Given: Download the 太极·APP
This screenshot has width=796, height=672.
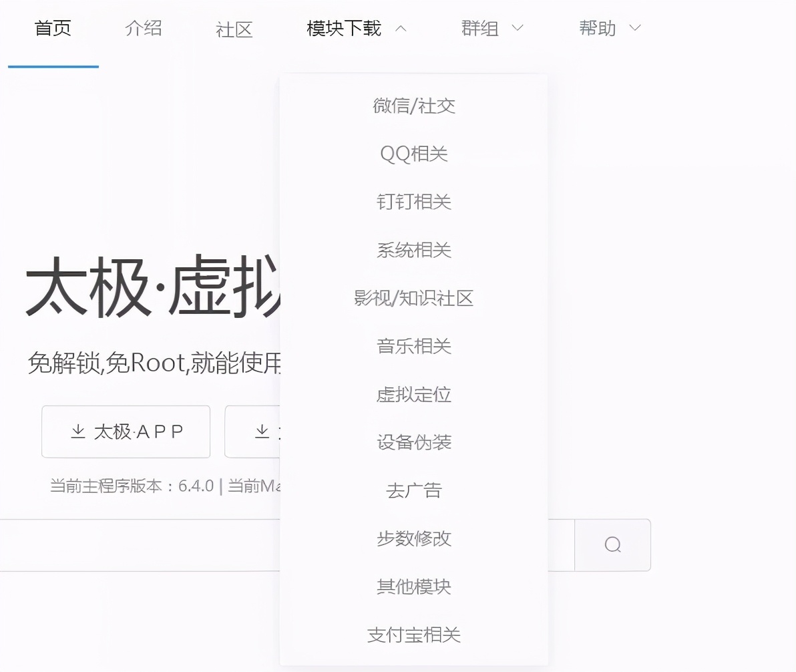Looking at the screenshot, I should 126,432.
